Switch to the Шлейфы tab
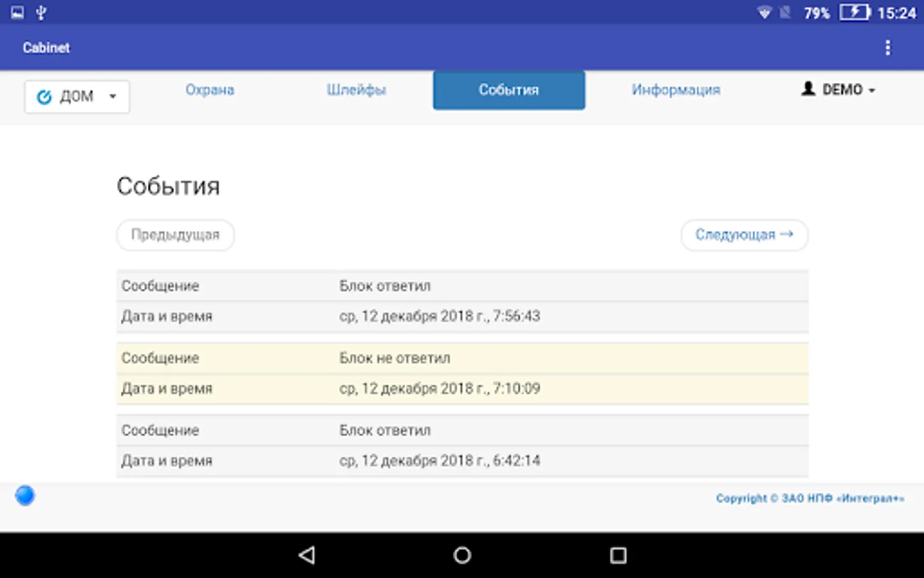This screenshot has height=578, width=924. coord(356,90)
